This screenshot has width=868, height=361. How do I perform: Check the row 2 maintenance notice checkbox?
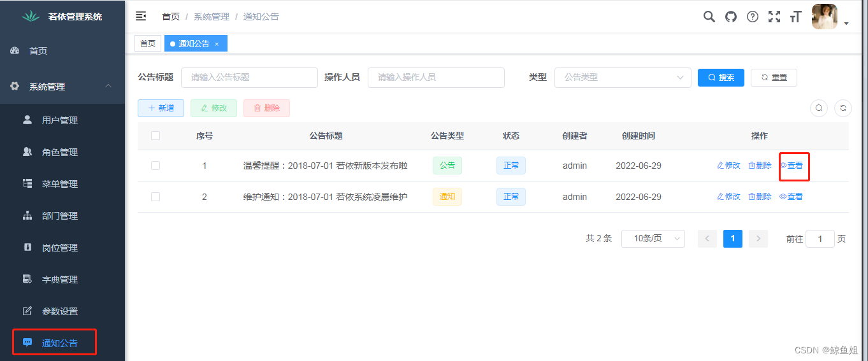coord(156,197)
